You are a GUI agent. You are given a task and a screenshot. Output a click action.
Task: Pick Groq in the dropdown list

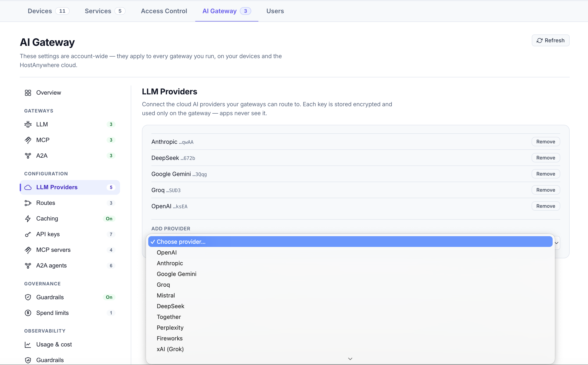(x=350, y=285)
